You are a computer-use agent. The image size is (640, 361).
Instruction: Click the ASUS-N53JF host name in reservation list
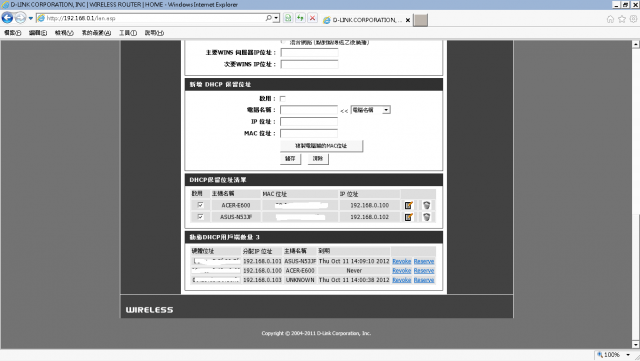(x=236, y=217)
